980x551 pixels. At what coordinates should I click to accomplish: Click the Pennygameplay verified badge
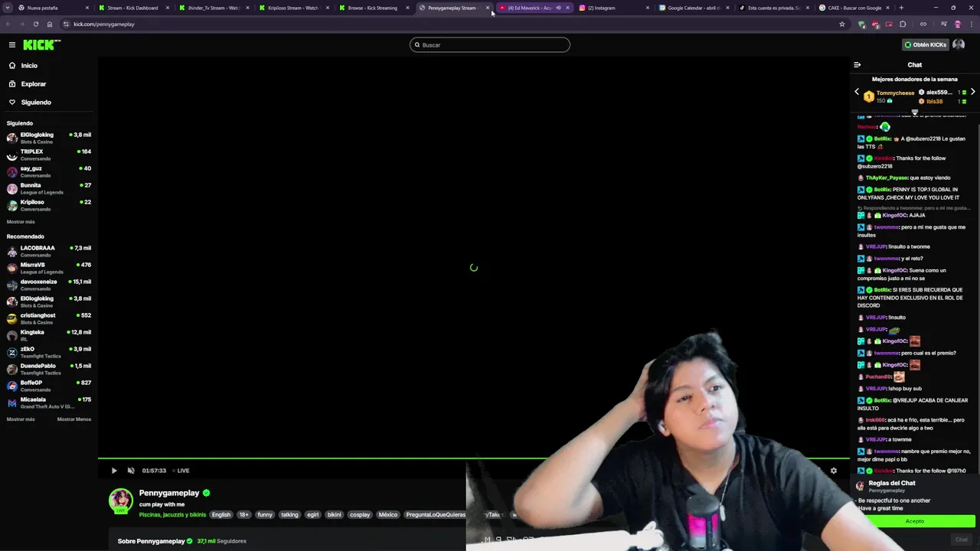pos(207,493)
